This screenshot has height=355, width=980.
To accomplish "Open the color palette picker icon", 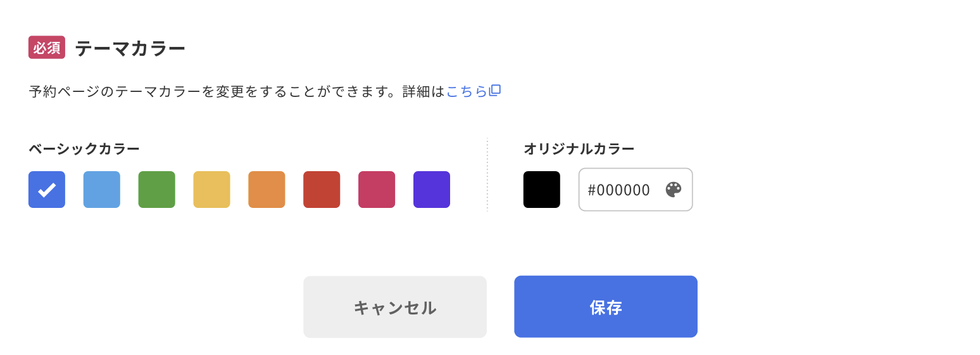I will pos(674,190).
